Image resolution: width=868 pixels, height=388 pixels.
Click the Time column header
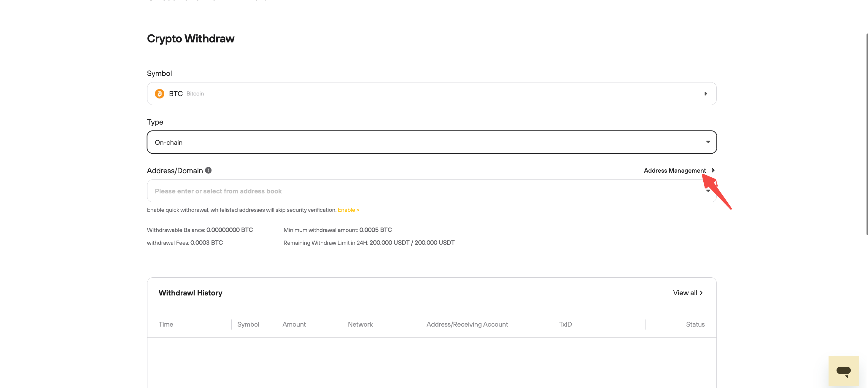[166, 324]
